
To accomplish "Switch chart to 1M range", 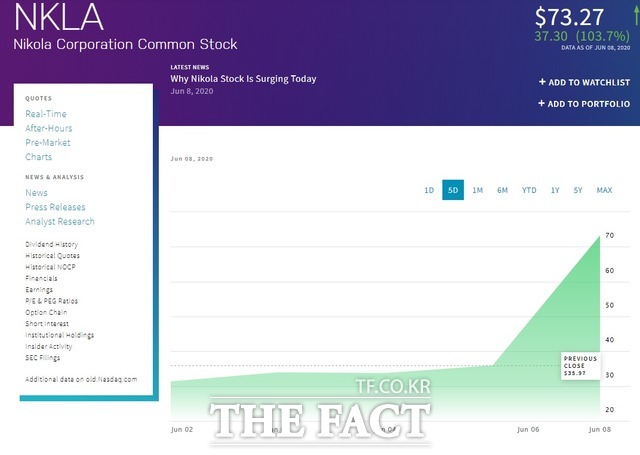I will point(478,190).
